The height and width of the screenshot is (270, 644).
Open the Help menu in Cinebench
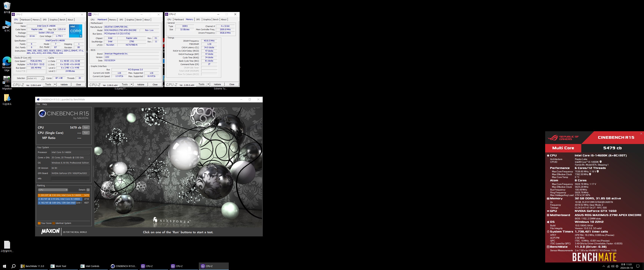point(45,104)
